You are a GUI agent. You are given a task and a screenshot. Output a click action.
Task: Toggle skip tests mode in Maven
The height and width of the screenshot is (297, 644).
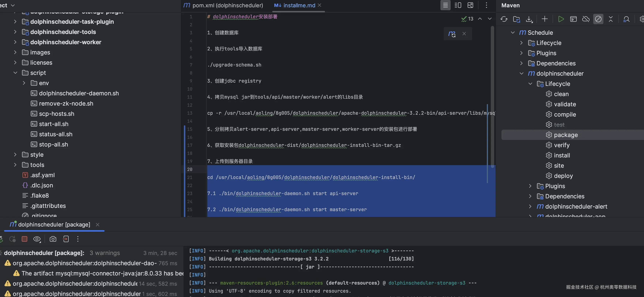pyautogui.click(x=598, y=19)
